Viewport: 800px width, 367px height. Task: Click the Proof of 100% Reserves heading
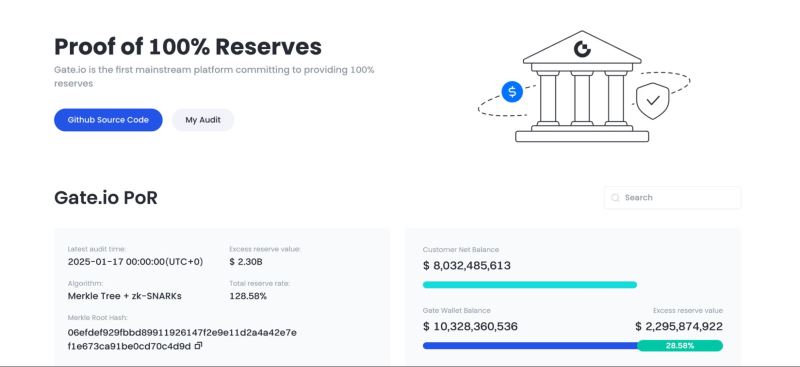[x=188, y=46]
